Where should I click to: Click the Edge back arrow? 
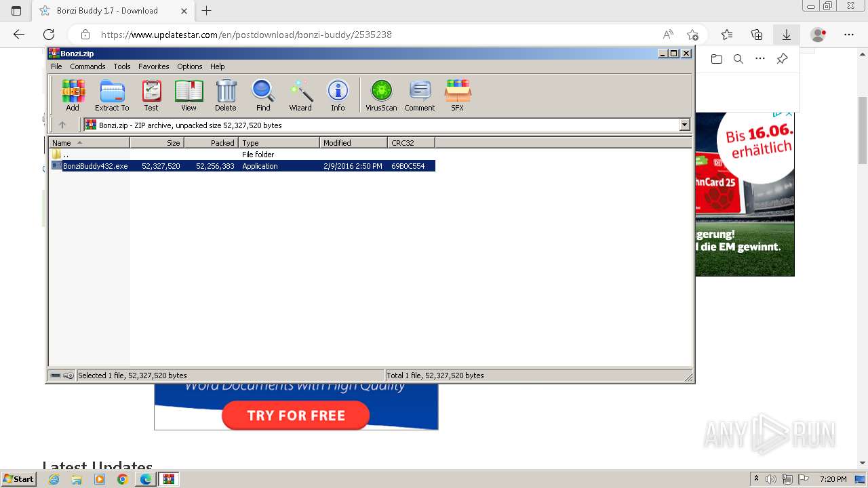click(x=19, y=35)
